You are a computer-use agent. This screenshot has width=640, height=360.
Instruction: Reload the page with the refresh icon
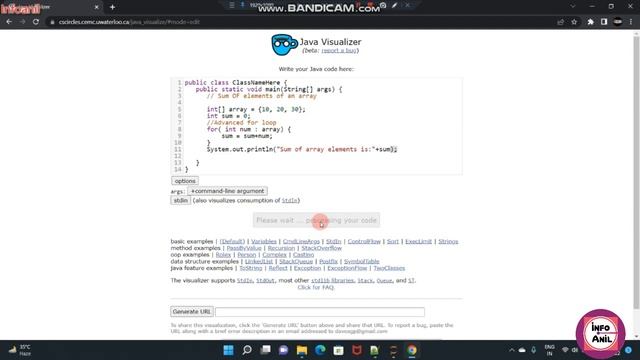(x=36, y=22)
